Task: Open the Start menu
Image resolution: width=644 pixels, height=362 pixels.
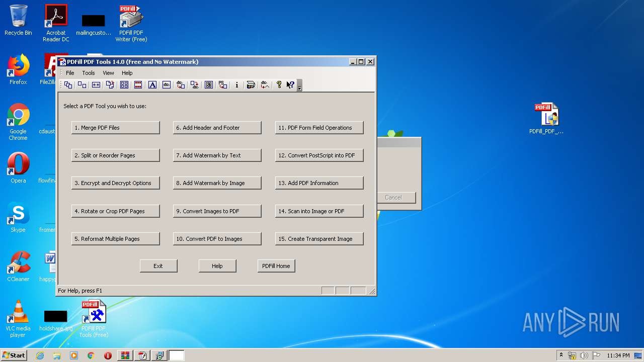Action: click(14, 355)
